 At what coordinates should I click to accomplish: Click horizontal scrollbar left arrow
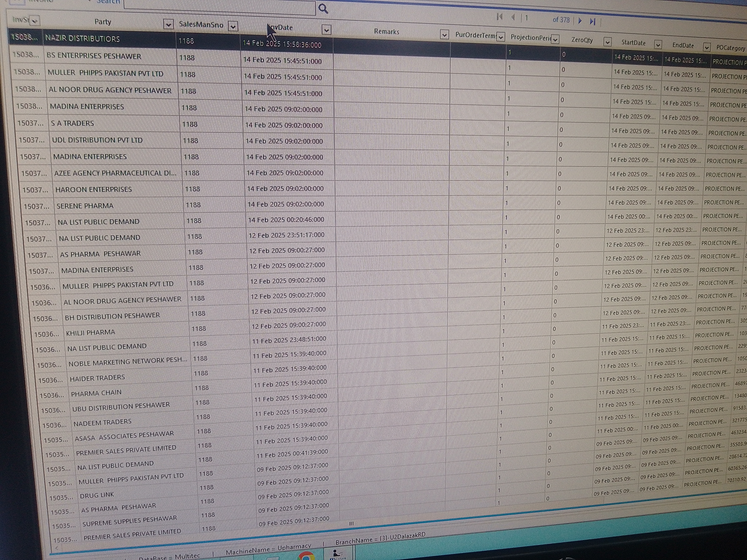56,548
